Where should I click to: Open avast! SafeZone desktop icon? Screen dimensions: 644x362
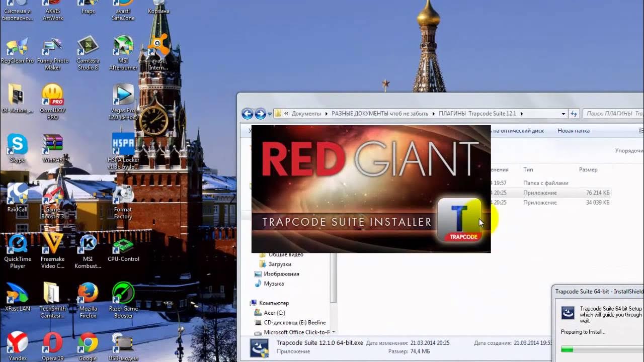coord(123,11)
